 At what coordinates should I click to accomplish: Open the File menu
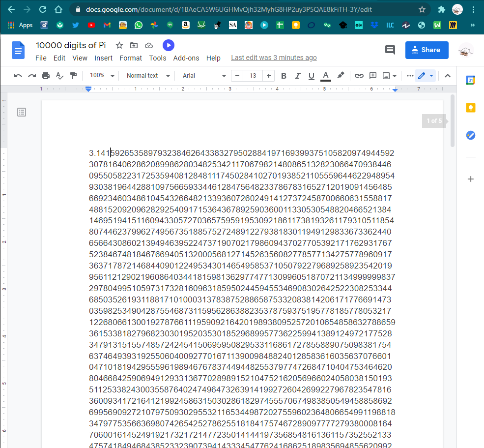click(x=41, y=58)
